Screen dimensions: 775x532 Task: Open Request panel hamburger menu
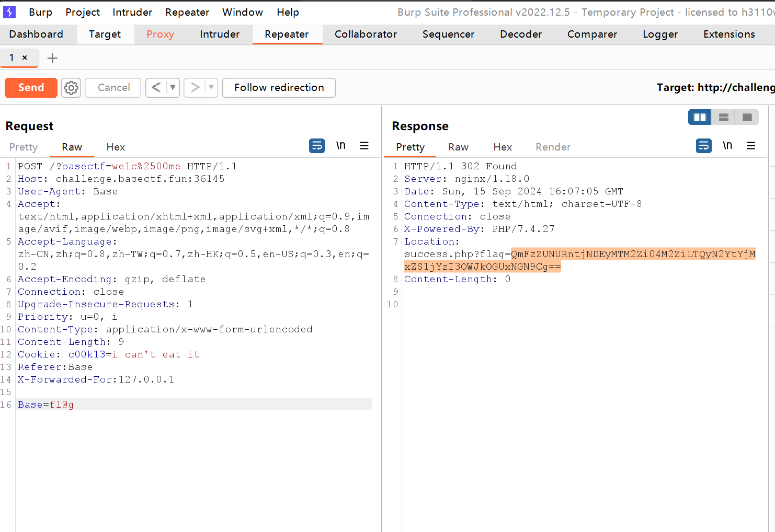pyautogui.click(x=364, y=146)
